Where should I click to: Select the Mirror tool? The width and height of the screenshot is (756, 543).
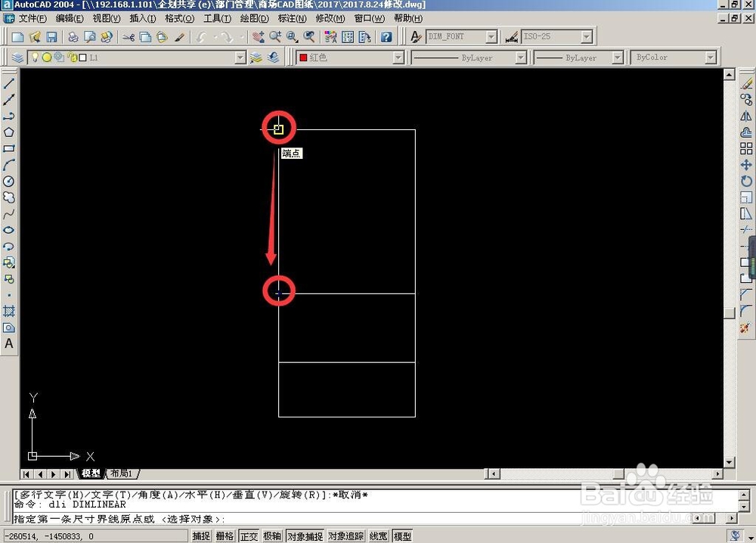(746, 116)
